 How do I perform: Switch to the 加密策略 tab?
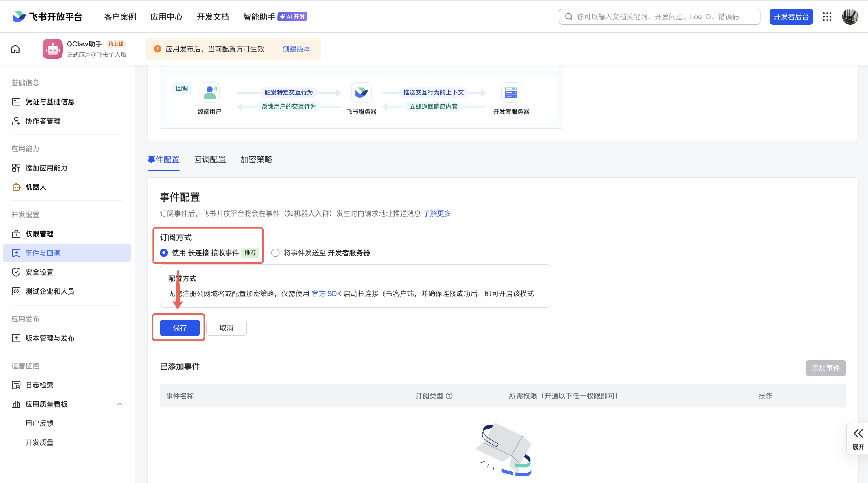click(256, 159)
